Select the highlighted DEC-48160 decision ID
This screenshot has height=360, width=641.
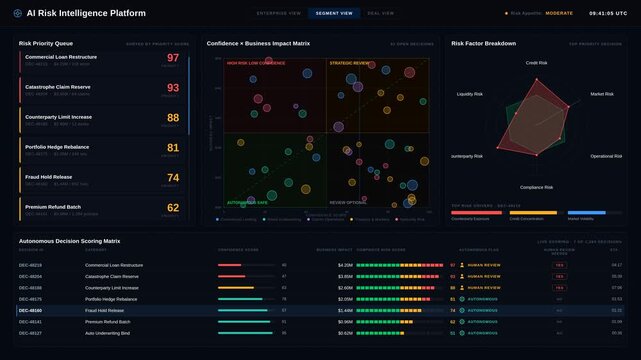tap(30, 311)
